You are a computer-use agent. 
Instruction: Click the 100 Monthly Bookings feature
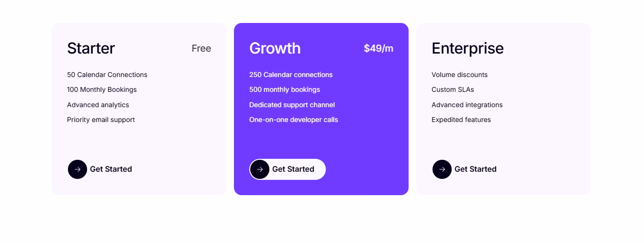102,89
